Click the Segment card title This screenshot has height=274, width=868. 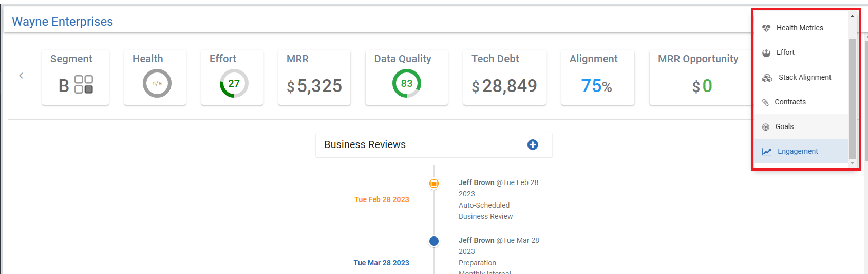71,59
